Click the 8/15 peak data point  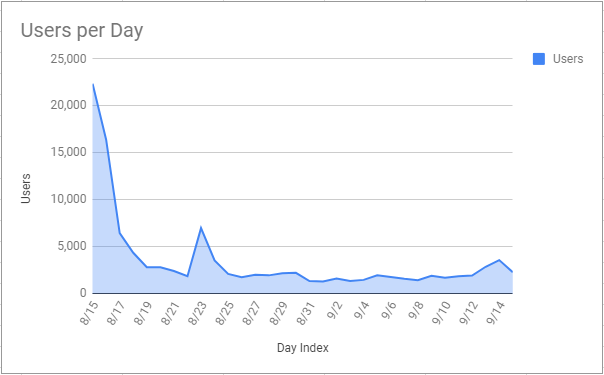point(93,84)
